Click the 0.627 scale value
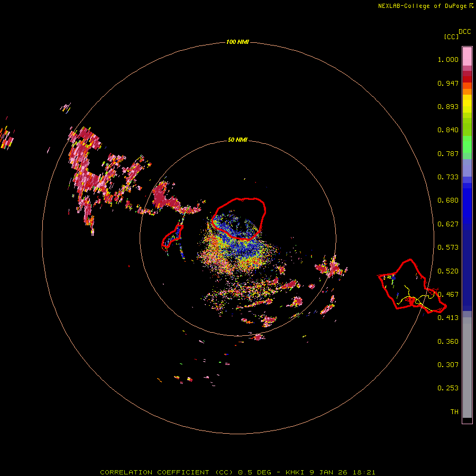The width and height of the screenshot is (476, 476). [448, 224]
